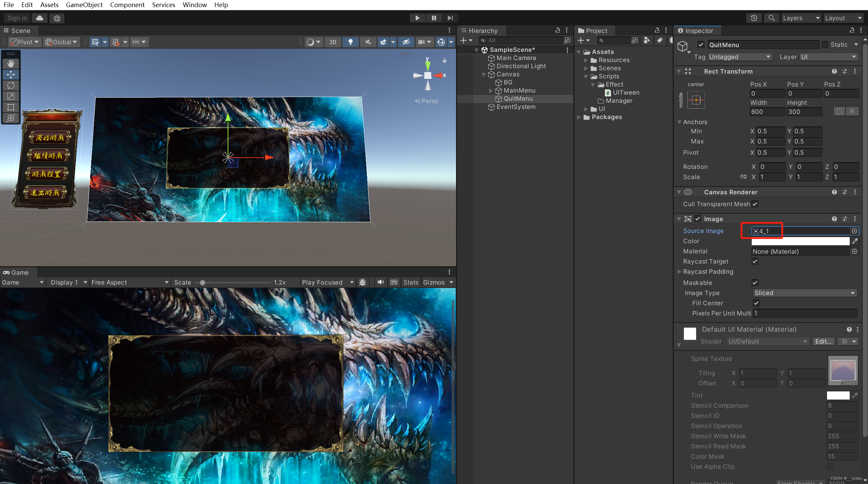Mute audio in Game view

[381, 282]
